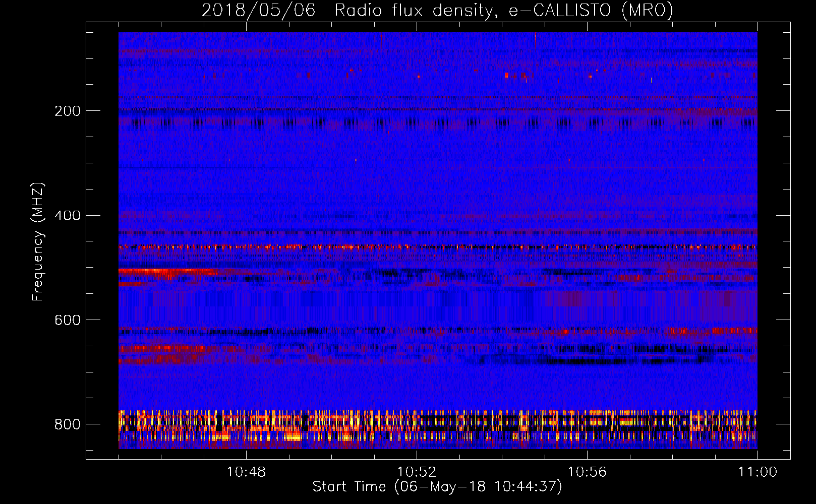The width and height of the screenshot is (816, 504).
Task: Click the plot title 'Radio flux density, e-CALLISTO (MRO)'
Action: (504, 10)
